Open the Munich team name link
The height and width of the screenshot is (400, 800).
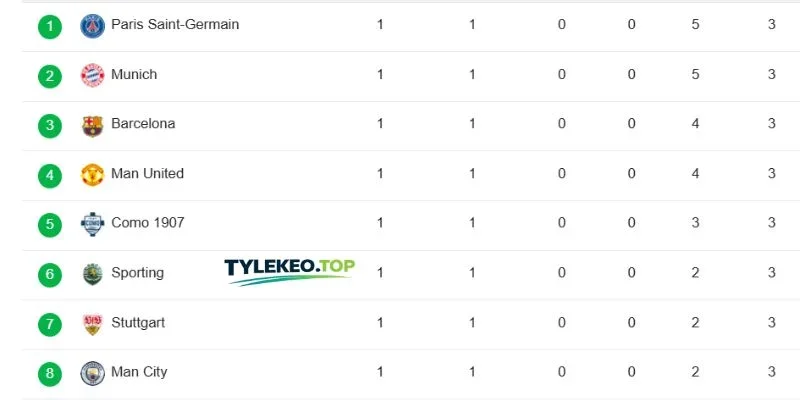tap(134, 74)
